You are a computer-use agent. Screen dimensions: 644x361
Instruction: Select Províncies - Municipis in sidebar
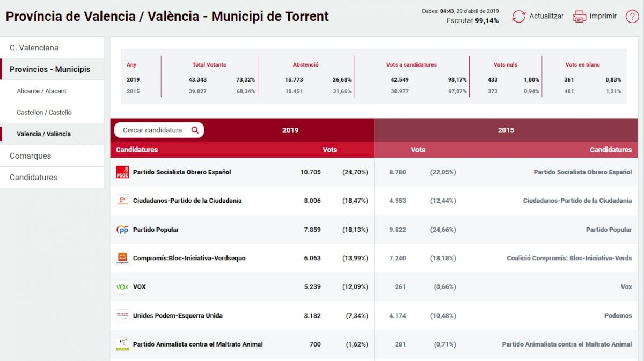click(x=50, y=69)
